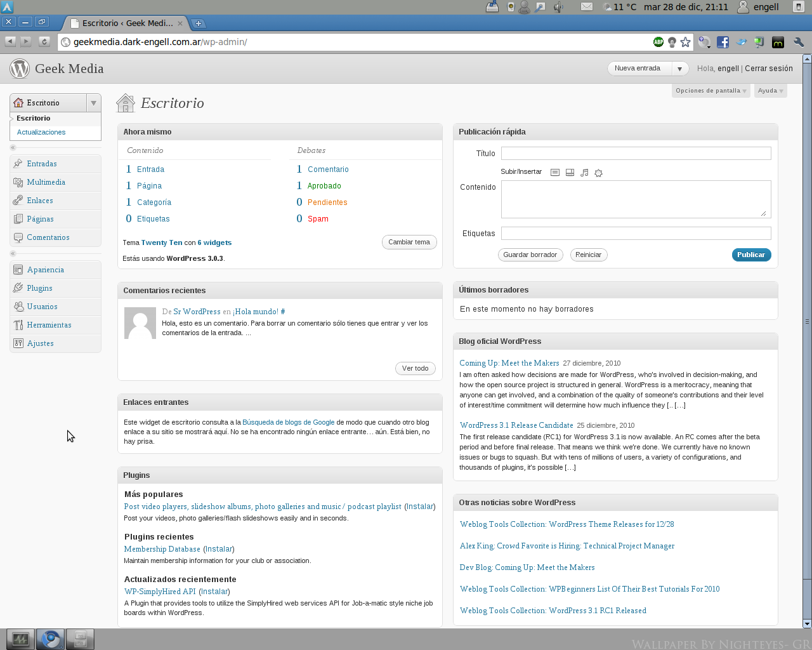Click the Plugins plug icon
The height and width of the screenshot is (650, 812).
click(18, 288)
